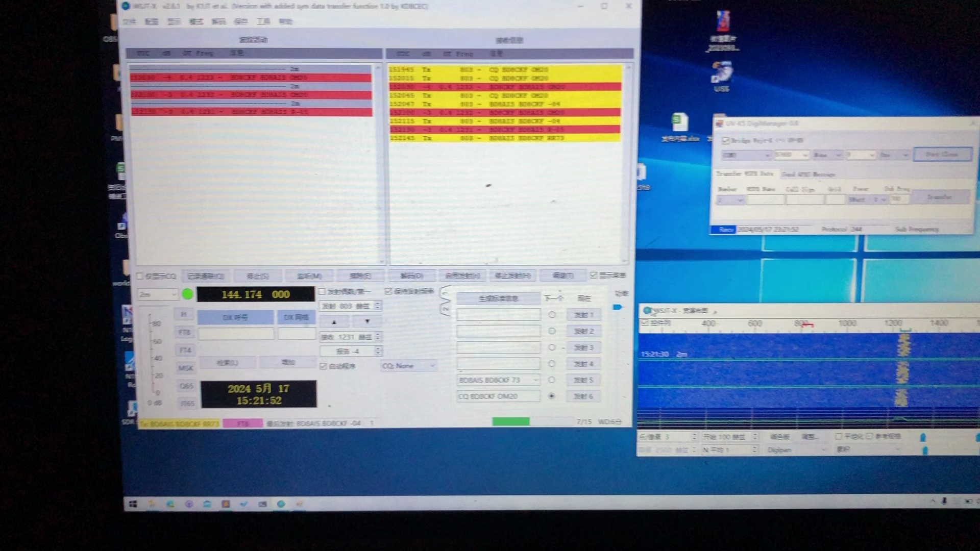The height and width of the screenshot is (551, 980).
Task: Click the Tx frequency up-arrow button
Action: click(x=334, y=321)
